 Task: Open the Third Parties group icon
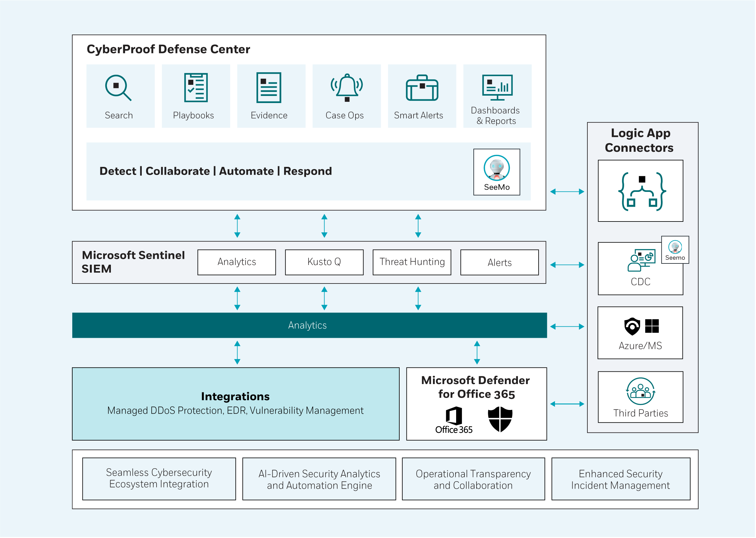tap(640, 391)
